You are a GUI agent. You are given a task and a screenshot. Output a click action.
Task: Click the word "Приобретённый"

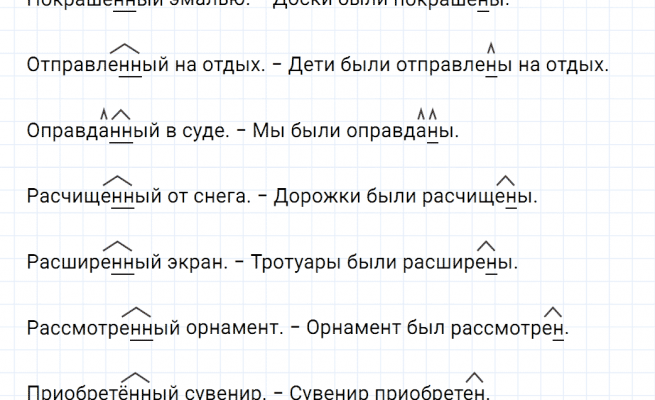pos(101,393)
